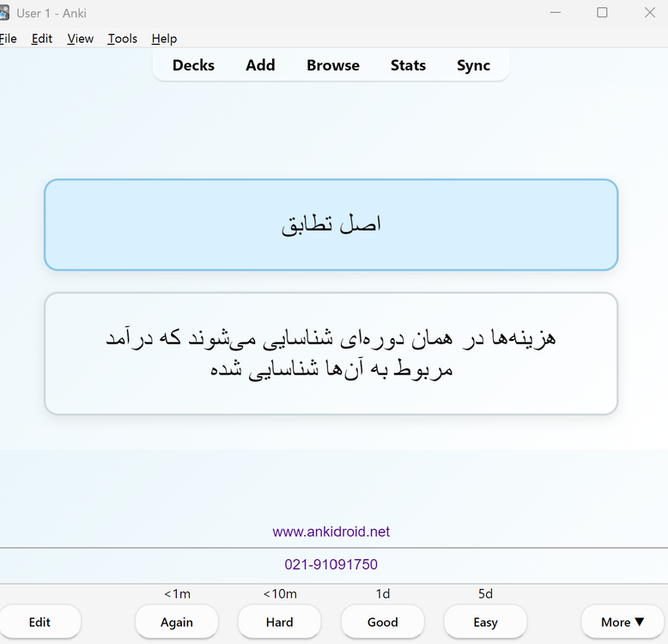The image size is (668, 644).
Task: Click the Edit button at the bottom
Action: pyautogui.click(x=39, y=622)
